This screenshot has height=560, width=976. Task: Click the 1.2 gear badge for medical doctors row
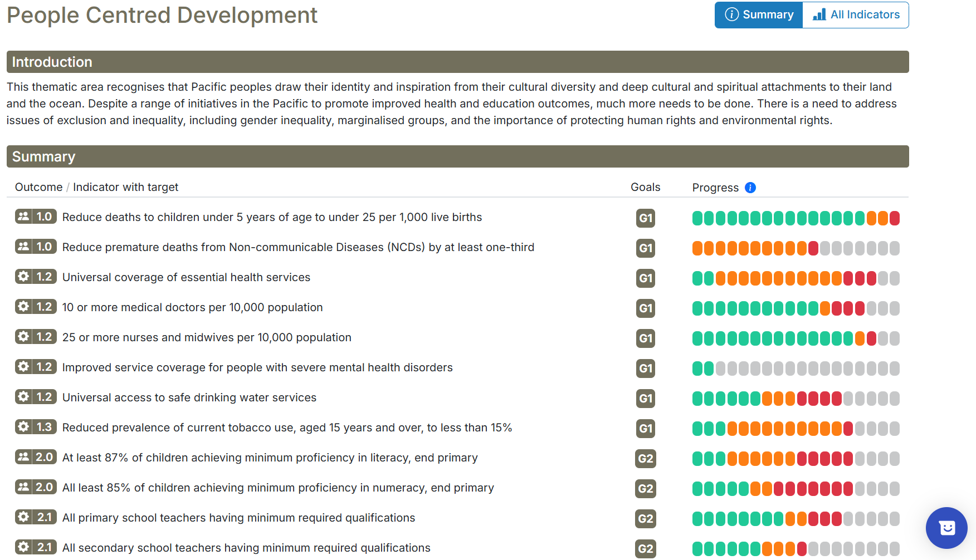click(36, 307)
